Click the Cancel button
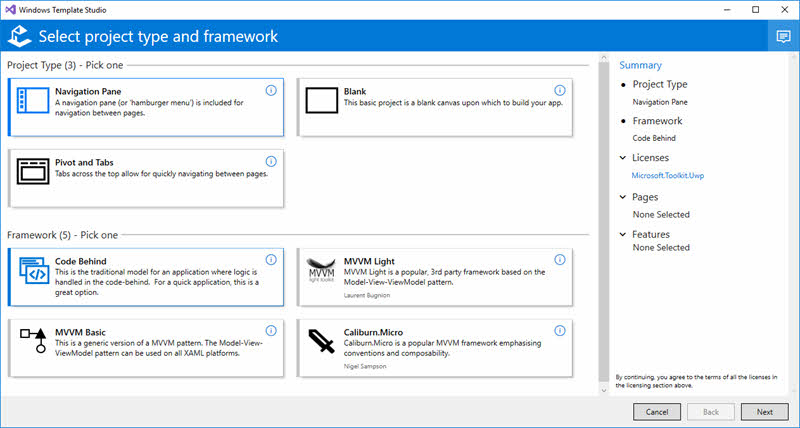 coord(657,412)
